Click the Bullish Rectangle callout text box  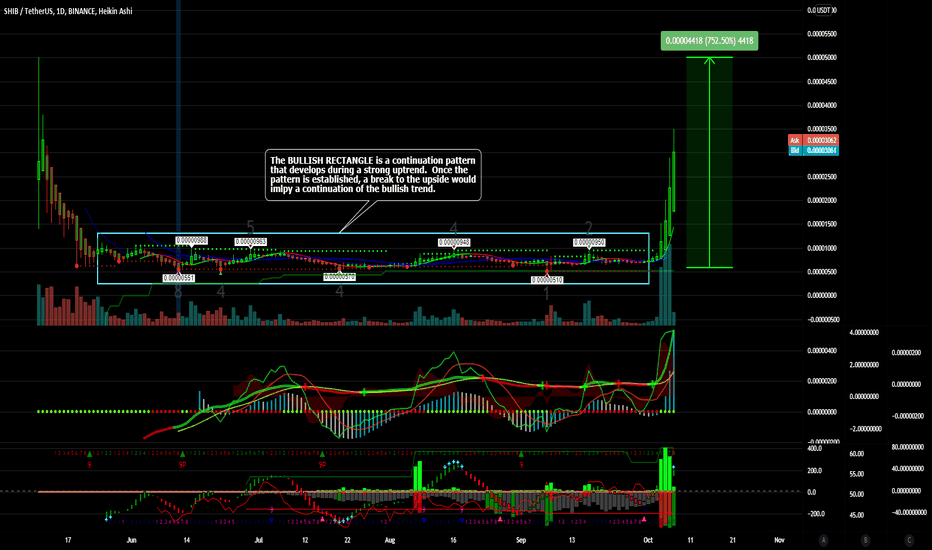coord(373,175)
